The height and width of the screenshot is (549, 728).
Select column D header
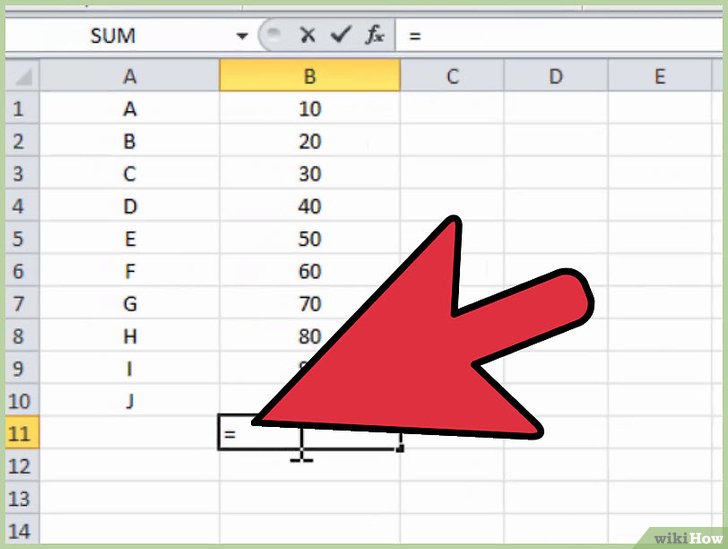point(555,76)
